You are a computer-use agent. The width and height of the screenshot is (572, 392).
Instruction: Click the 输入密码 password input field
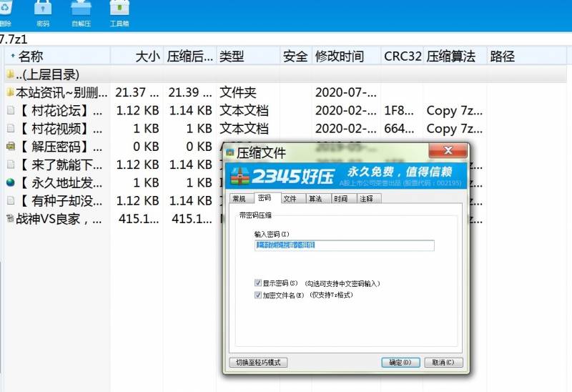point(345,245)
